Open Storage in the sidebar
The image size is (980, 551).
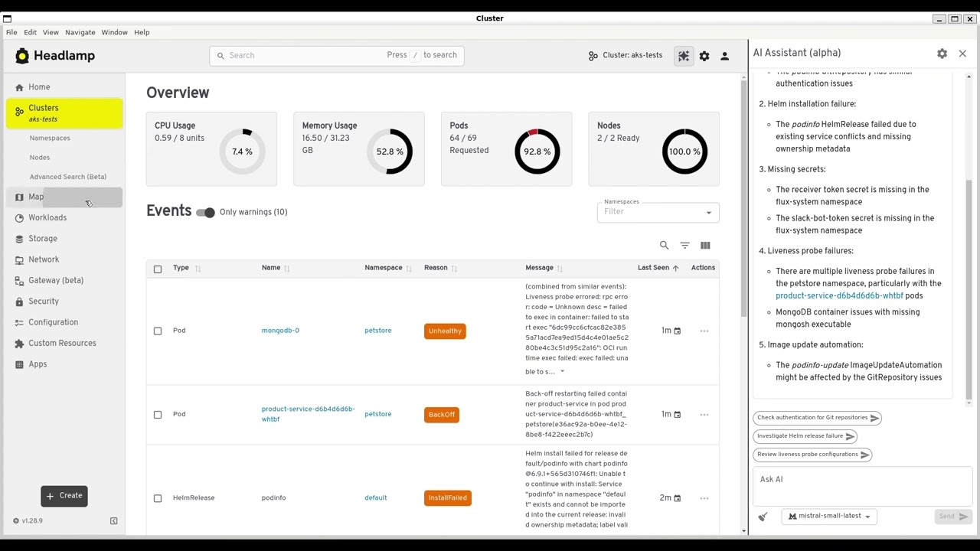click(64, 239)
